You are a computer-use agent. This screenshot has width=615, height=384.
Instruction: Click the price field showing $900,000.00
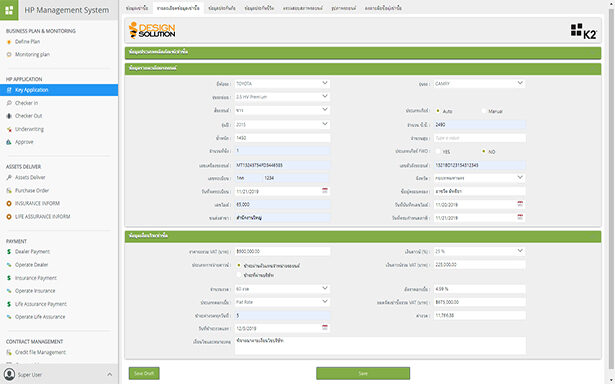coord(282,251)
